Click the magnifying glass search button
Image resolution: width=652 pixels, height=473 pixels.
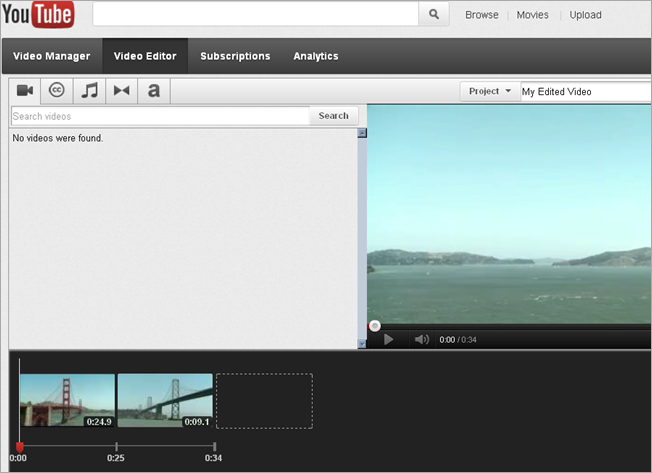click(434, 15)
